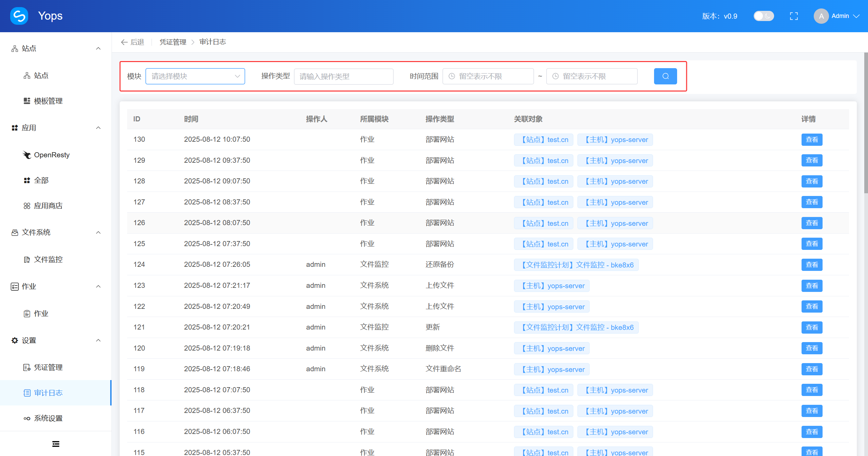Open 应用商店 in sidebar

[48, 206]
